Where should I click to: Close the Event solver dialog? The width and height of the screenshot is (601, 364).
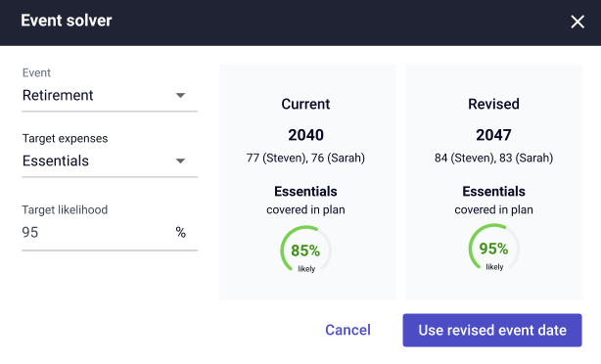coord(578,22)
